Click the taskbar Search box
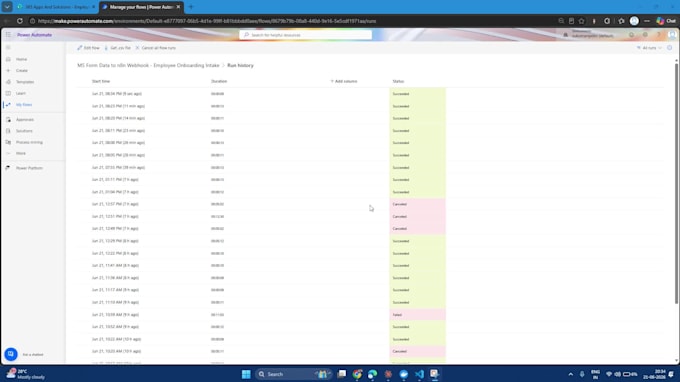Screen dimensions: 680x382 click(293, 374)
